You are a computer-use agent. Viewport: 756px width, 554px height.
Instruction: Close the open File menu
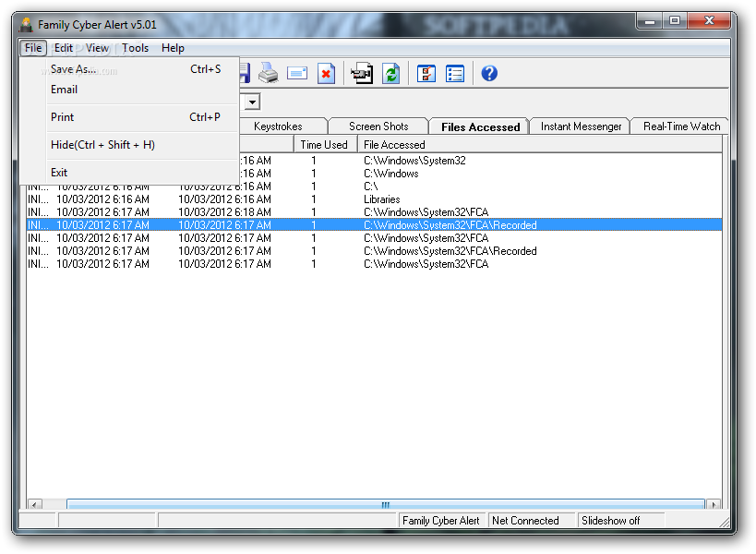click(x=33, y=48)
